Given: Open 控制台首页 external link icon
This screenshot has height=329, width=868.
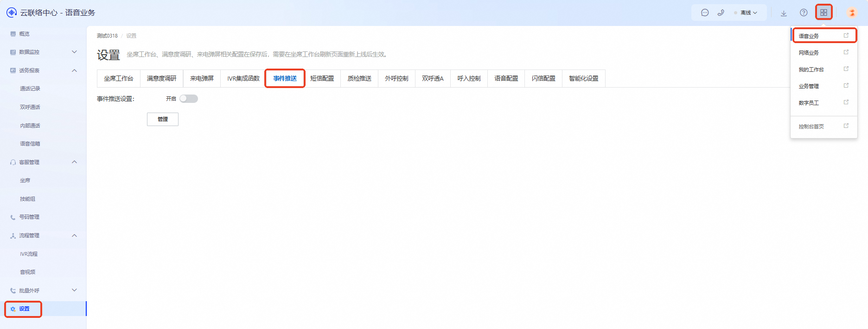Looking at the screenshot, I should click(x=846, y=126).
